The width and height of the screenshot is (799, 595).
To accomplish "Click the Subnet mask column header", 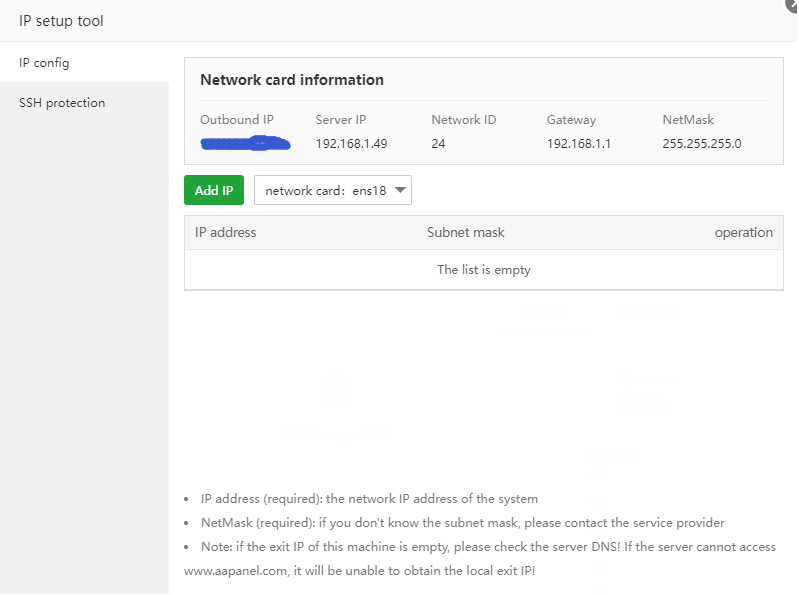I will click(465, 233).
